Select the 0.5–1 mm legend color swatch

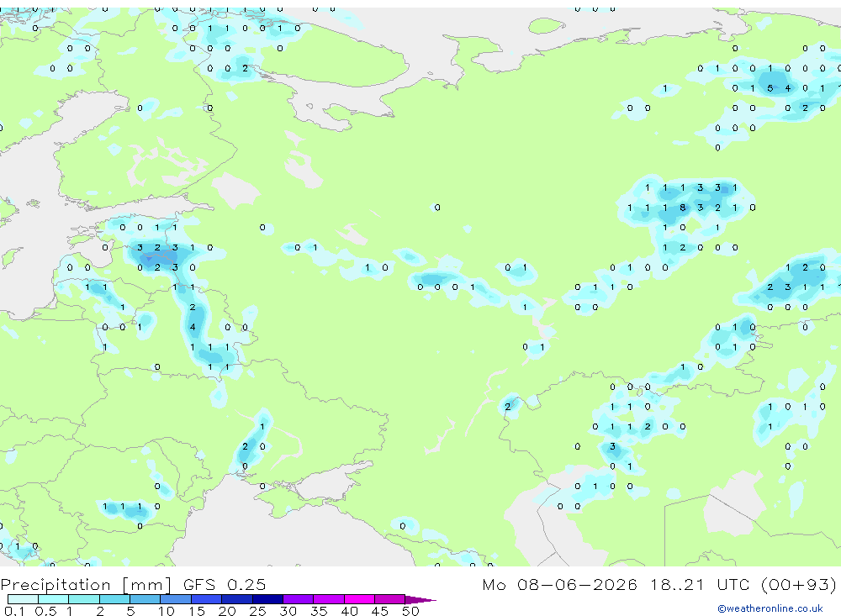[x=54, y=599]
